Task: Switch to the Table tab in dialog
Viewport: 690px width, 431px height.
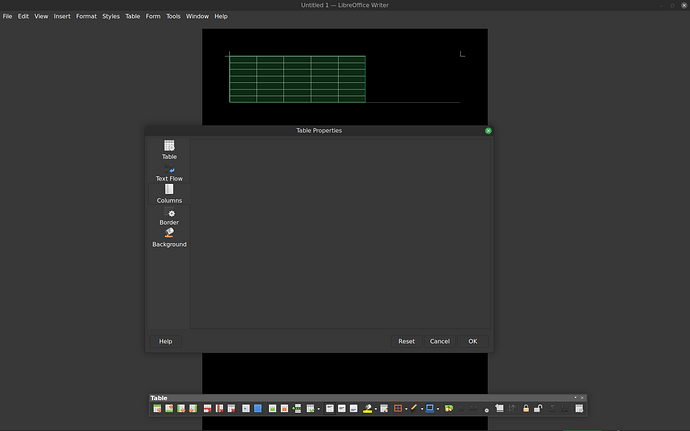Action: pos(169,150)
